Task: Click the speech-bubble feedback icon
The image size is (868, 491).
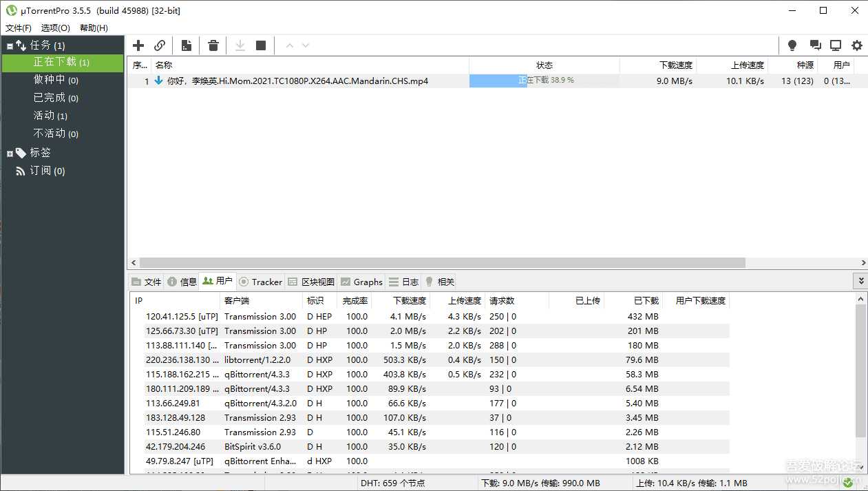Action: 816,45
